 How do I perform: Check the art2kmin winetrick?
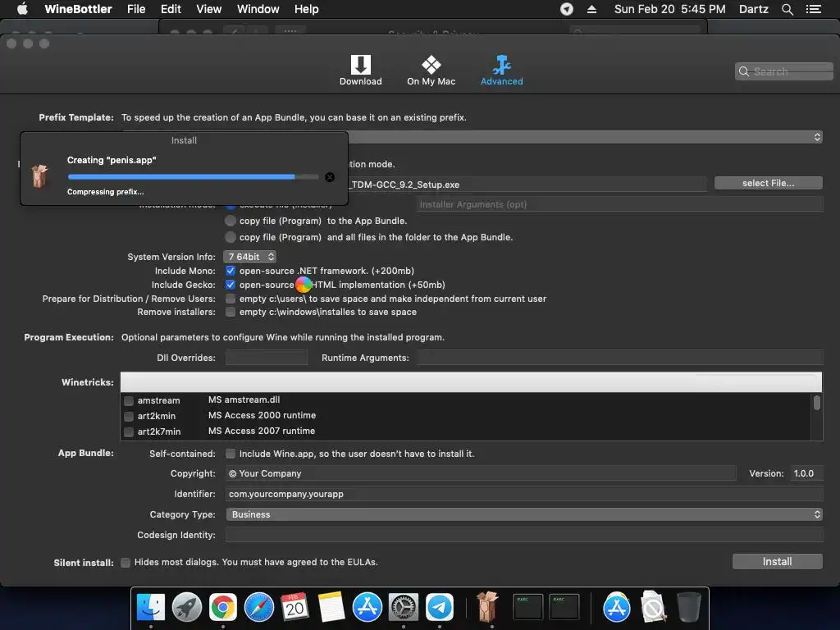tap(129, 416)
